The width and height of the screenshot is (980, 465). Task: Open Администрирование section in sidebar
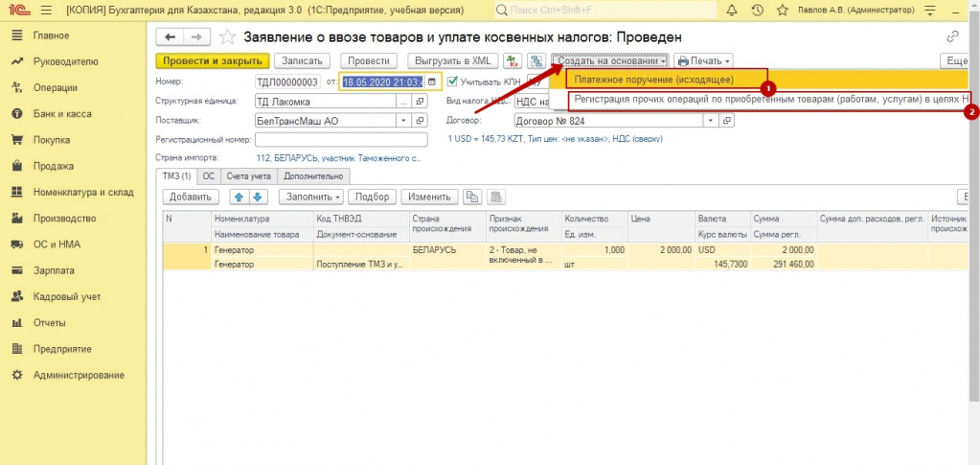[79, 376]
